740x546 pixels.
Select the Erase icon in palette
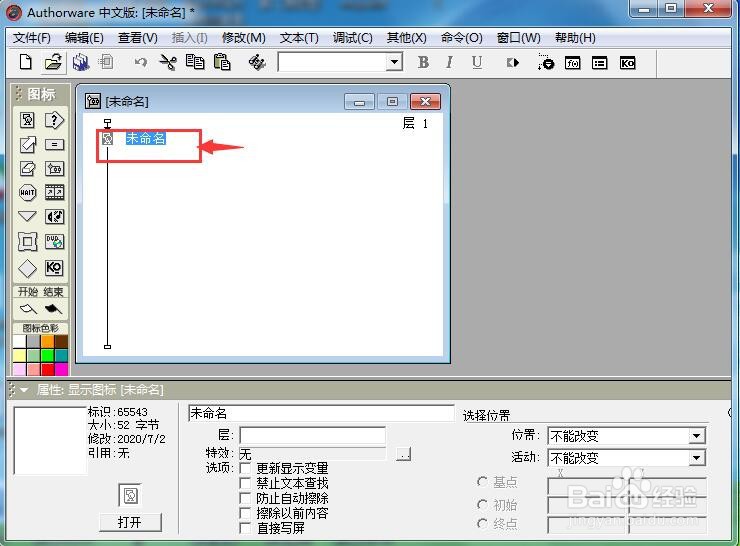point(27,168)
